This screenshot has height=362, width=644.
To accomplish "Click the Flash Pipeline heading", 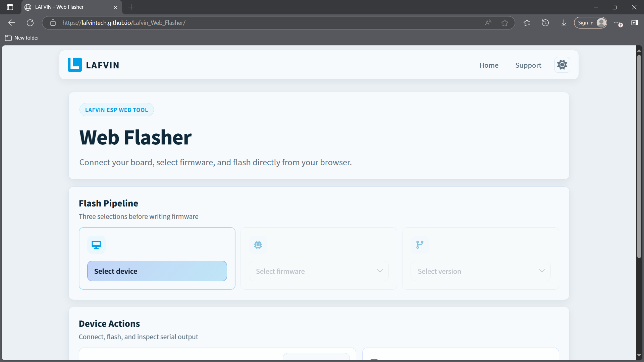I will coord(108,203).
